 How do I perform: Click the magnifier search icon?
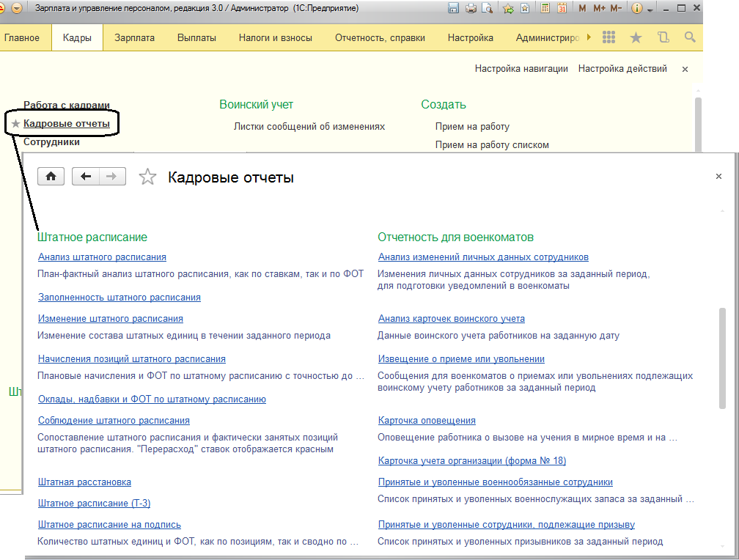[689, 37]
